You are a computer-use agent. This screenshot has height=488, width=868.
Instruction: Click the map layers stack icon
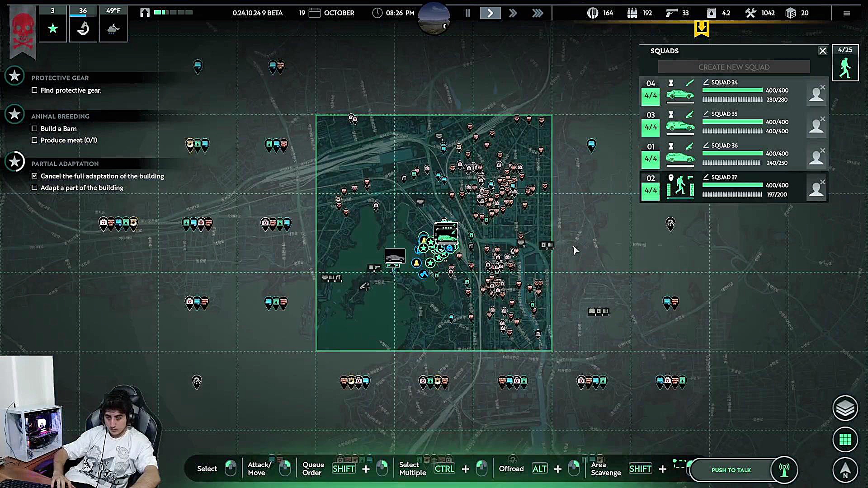(844, 408)
